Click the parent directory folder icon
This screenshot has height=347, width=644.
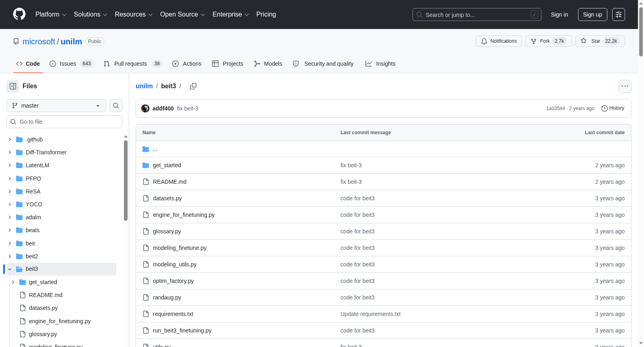click(146, 149)
